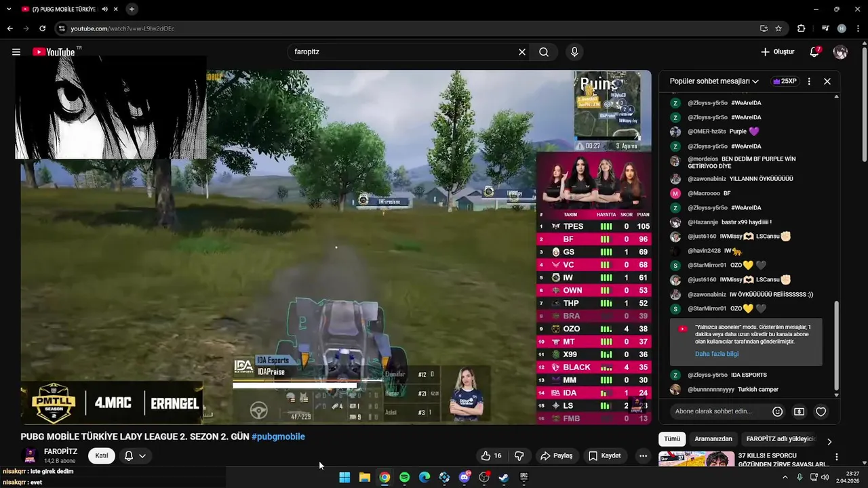Focus the YouTube search box
This screenshot has height=488, width=868.
pos(403,52)
